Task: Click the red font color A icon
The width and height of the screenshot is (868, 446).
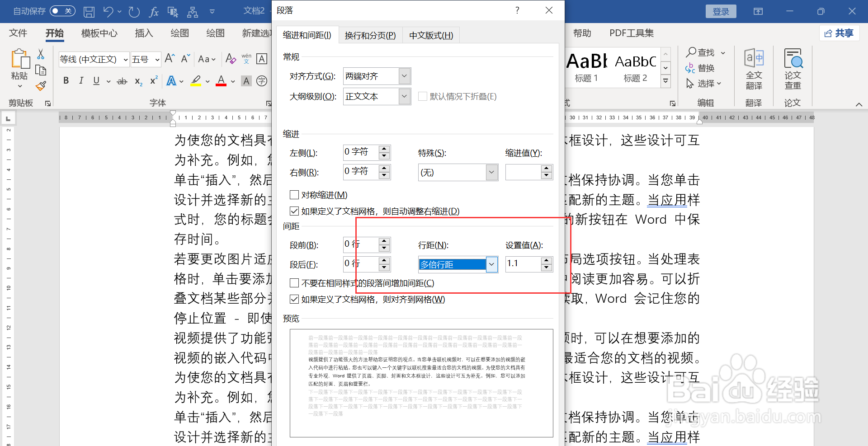Action: [221, 81]
